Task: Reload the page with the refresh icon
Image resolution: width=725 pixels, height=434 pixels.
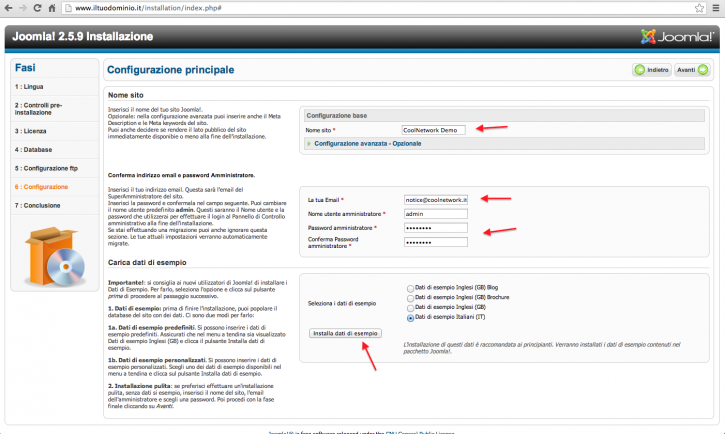Action: [x=37, y=8]
